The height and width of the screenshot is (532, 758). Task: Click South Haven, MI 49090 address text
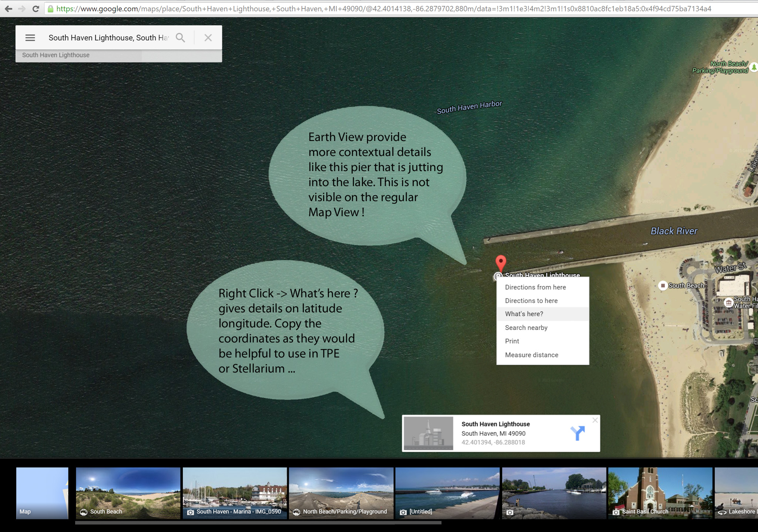493,434
